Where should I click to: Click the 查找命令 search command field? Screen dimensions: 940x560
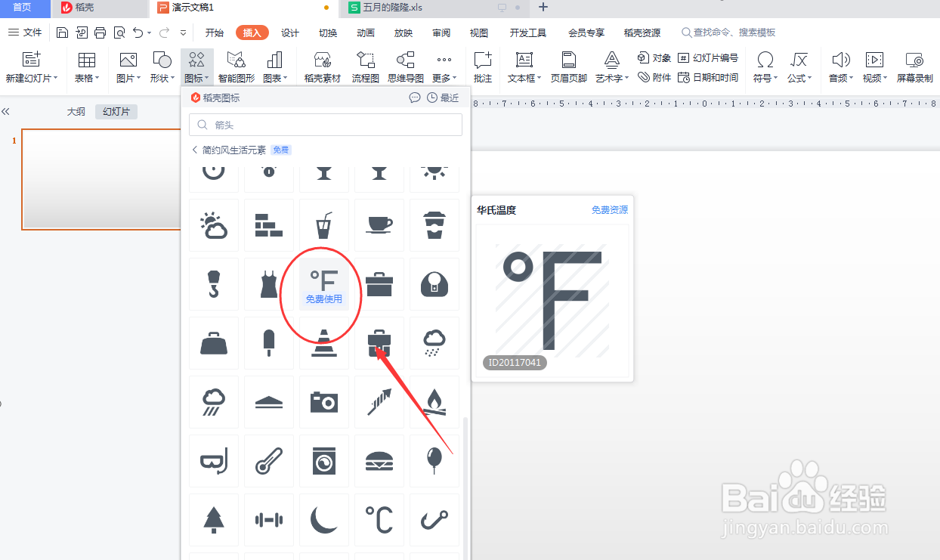pos(729,32)
